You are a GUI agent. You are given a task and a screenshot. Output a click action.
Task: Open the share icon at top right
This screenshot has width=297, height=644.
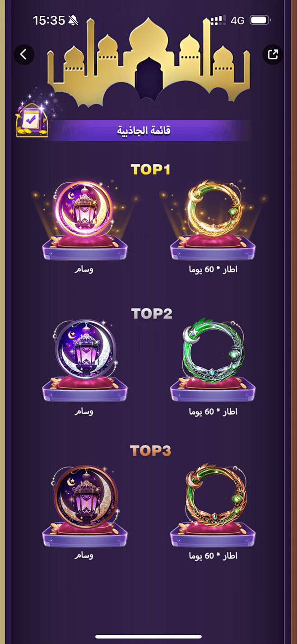(x=273, y=55)
